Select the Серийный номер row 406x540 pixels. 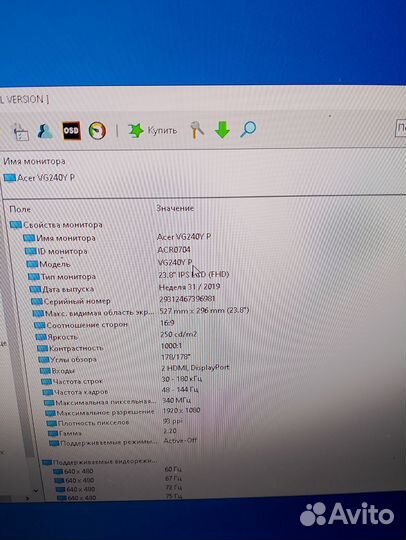coord(71,301)
